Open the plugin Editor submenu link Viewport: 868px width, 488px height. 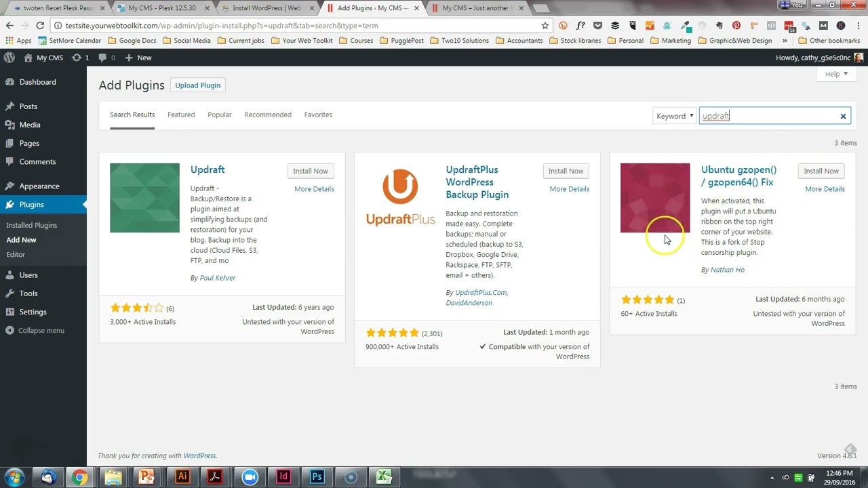[16, 255]
